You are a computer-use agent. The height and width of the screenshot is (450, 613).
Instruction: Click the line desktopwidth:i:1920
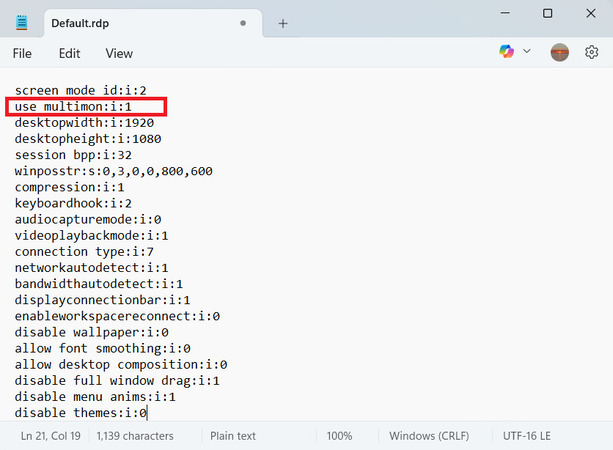click(x=84, y=123)
